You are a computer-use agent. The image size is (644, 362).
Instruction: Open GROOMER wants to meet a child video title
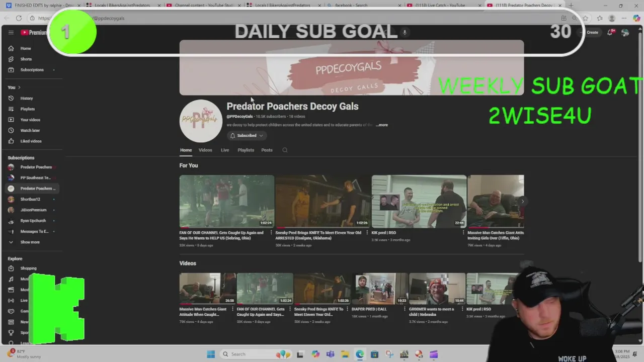click(432, 312)
